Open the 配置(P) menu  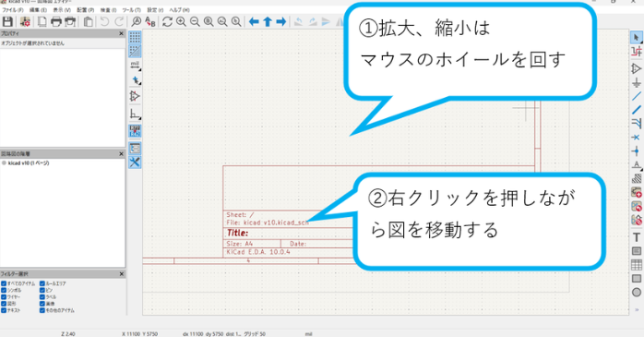click(86, 10)
